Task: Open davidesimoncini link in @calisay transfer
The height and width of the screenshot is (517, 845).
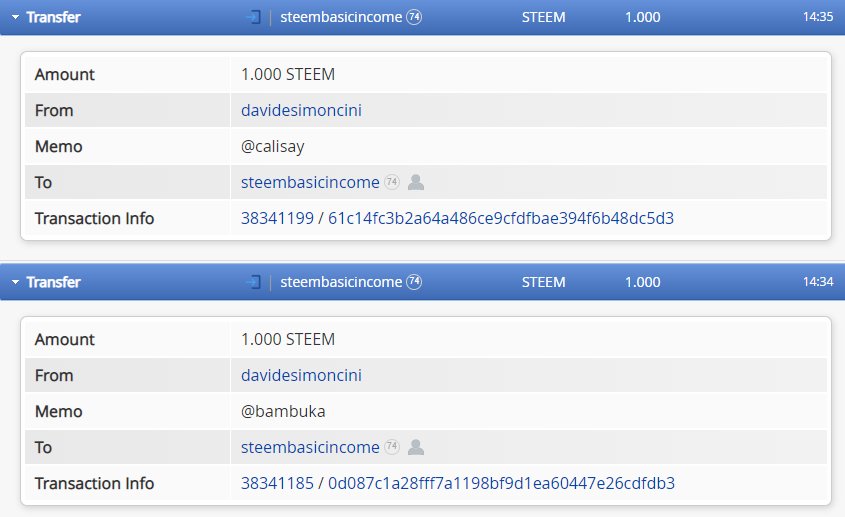Action: click(301, 110)
